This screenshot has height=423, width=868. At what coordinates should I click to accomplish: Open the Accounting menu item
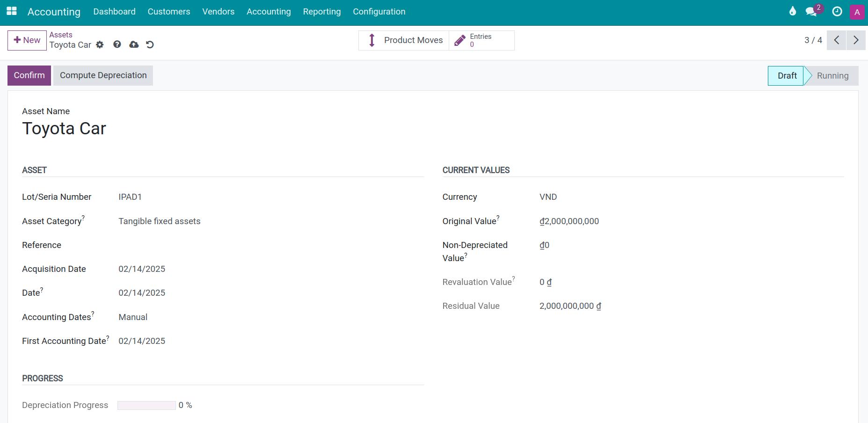pyautogui.click(x=269, y=12)
